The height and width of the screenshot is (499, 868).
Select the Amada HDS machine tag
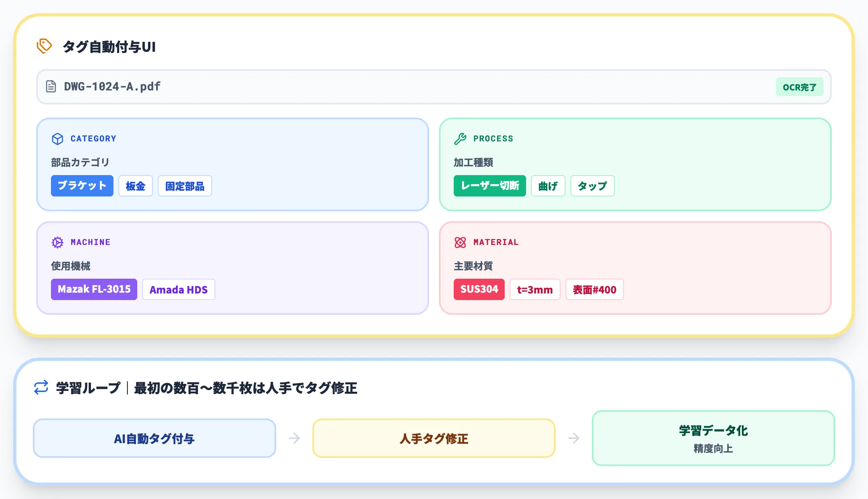tap(178, 289)
